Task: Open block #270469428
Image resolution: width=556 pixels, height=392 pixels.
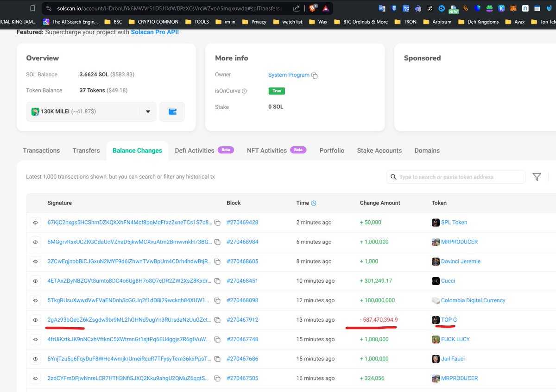Action: coord(242,223)
